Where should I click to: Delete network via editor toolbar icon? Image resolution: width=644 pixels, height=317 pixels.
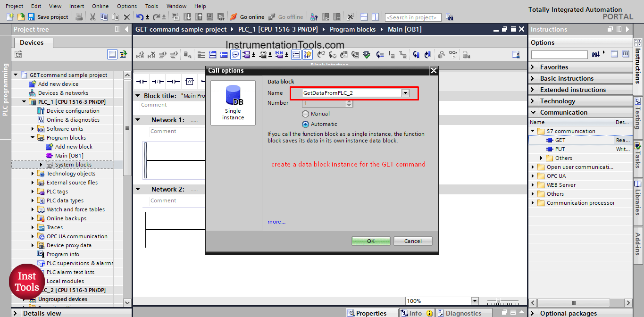tap(152, 55)
